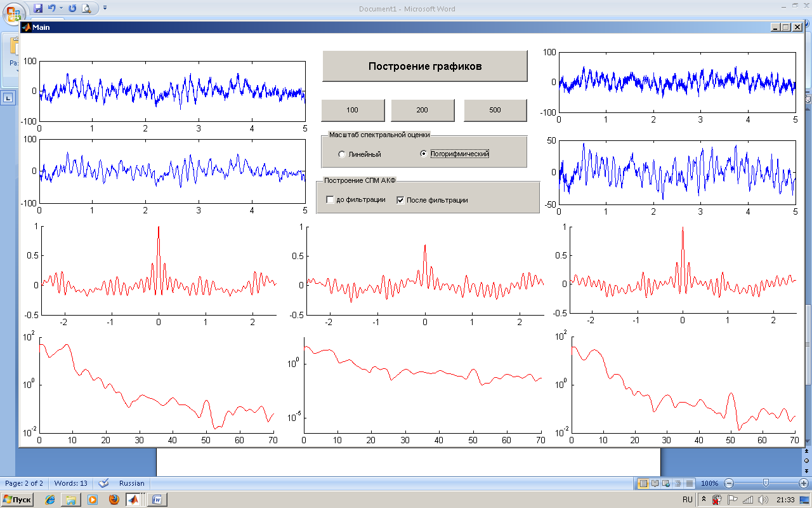Click the zoom in plus button
This screenshot has width=812, height=508.
point(803,483)
